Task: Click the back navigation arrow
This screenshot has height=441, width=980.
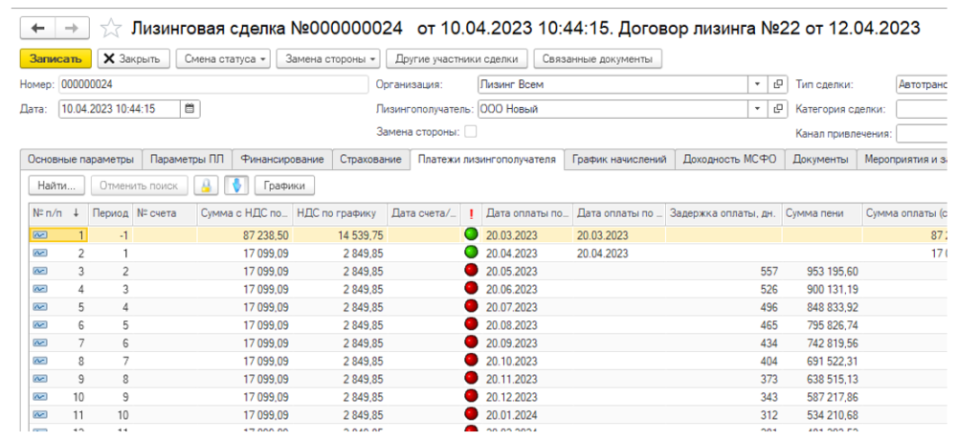Action: [x=38, y=28]
